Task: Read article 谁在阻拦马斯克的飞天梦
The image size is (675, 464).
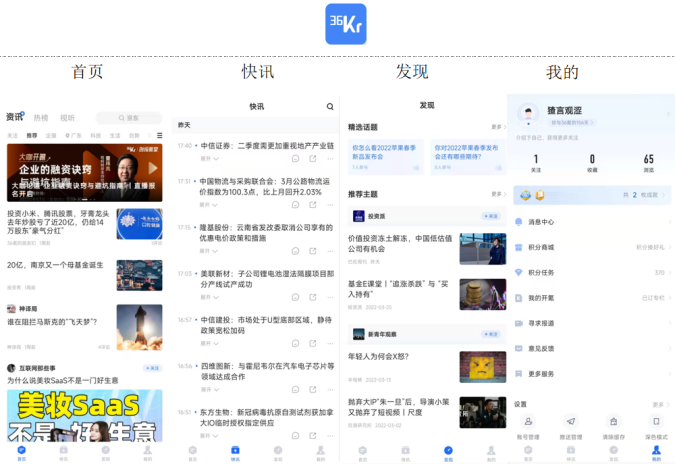Action: pyautogui.click(x=52, y=322)
